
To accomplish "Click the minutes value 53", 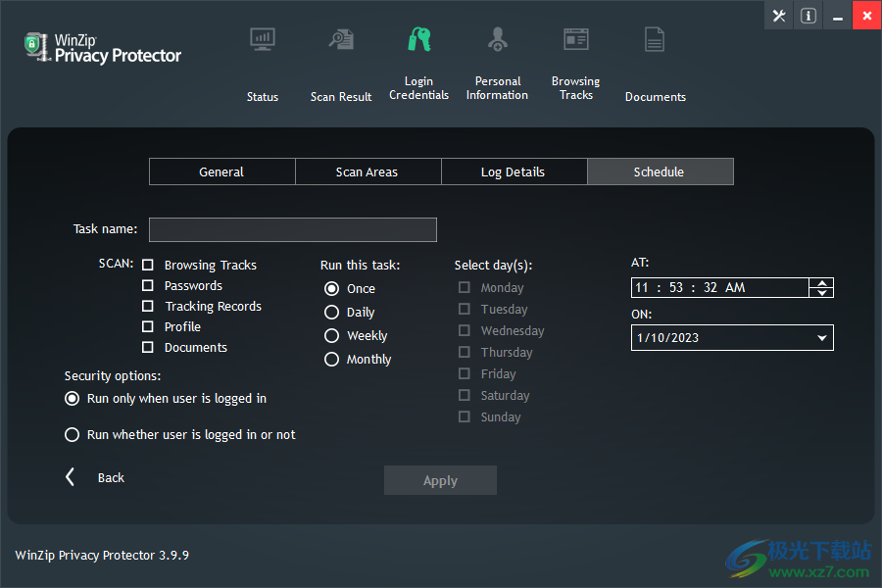I will click(x=676, y=287).
